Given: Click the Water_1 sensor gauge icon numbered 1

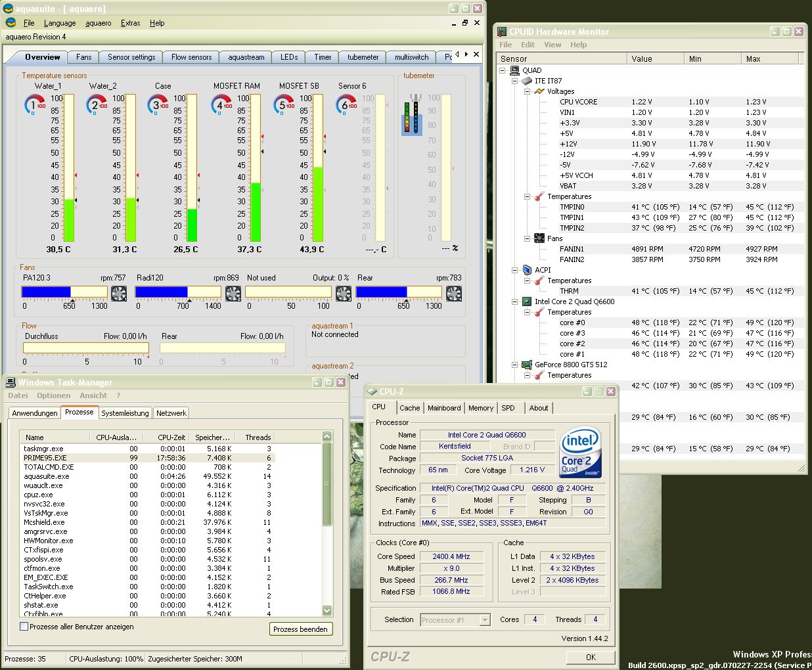Looking at the screenshot, I should [35, 104].
